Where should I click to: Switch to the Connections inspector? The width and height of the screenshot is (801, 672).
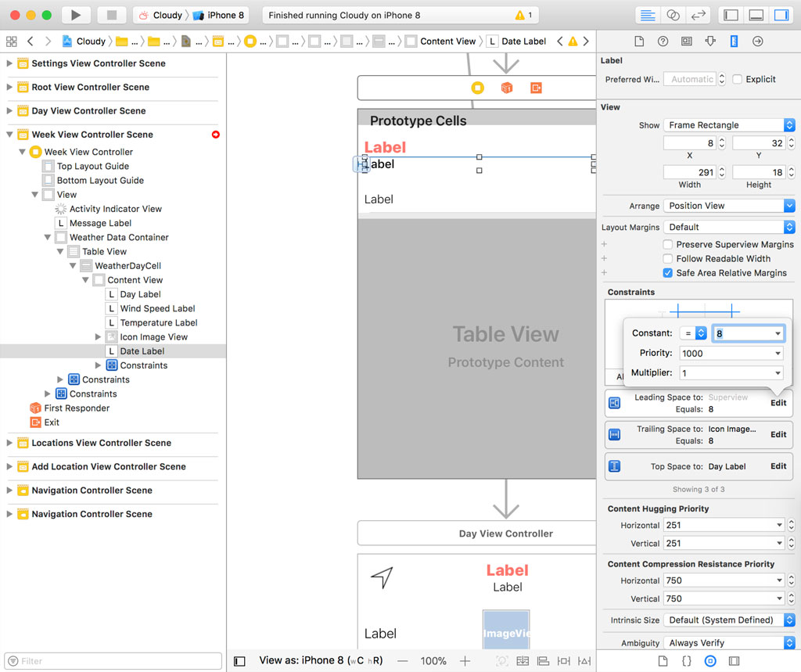point(757,41)
